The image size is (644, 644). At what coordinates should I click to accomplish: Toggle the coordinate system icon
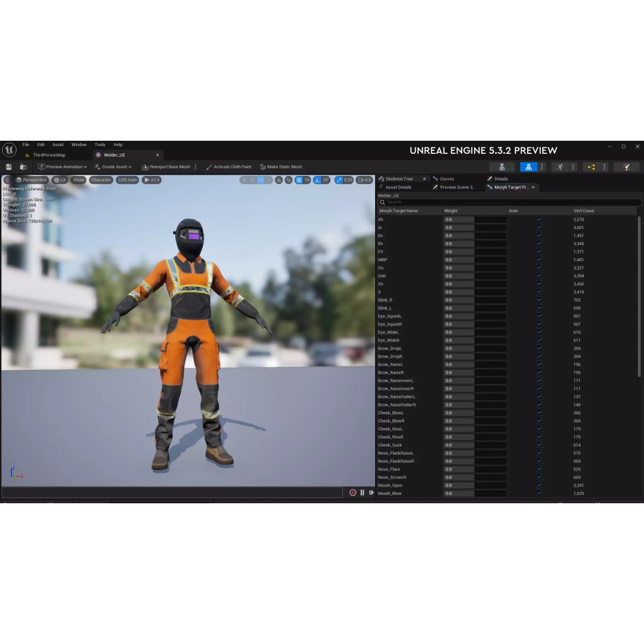coord(279,180)
